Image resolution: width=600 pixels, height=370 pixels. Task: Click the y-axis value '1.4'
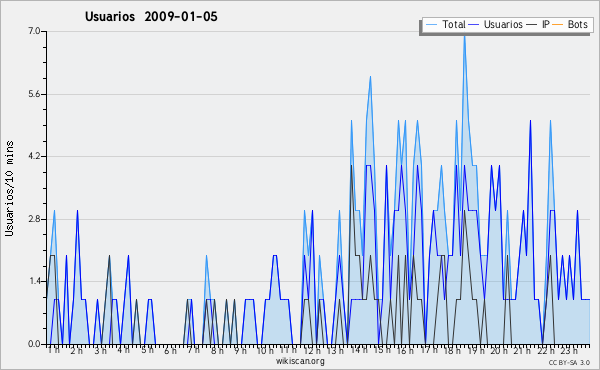click(34, 282)
